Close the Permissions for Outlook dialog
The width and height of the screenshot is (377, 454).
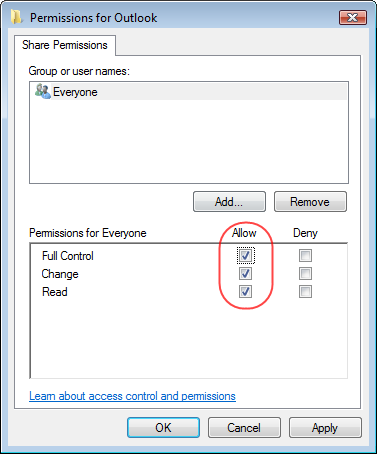pyautogui.click(x=353, y=17)
